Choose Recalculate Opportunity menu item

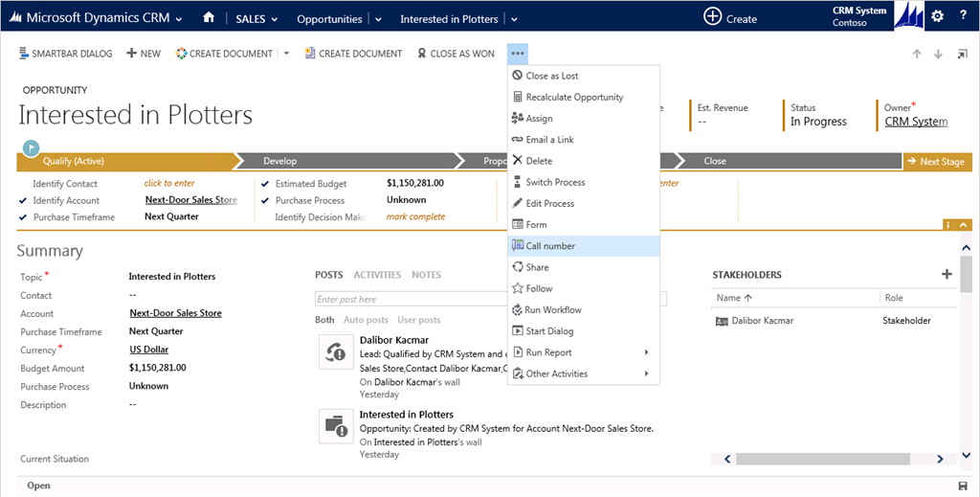click(583, 97)
